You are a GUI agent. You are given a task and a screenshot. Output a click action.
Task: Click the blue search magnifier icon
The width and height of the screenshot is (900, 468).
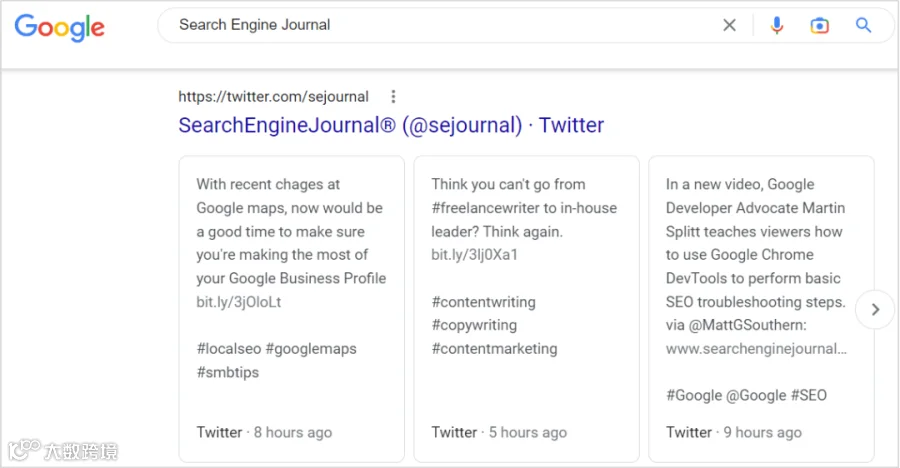pyautogui.click(x=864, y=26)
